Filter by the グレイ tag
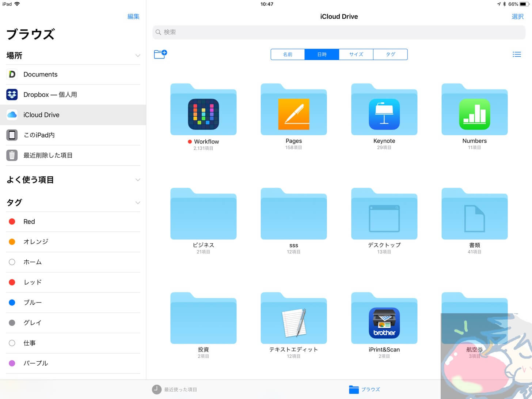The height and width of the screenshot is (399, 532). click(x=73, y=323)
